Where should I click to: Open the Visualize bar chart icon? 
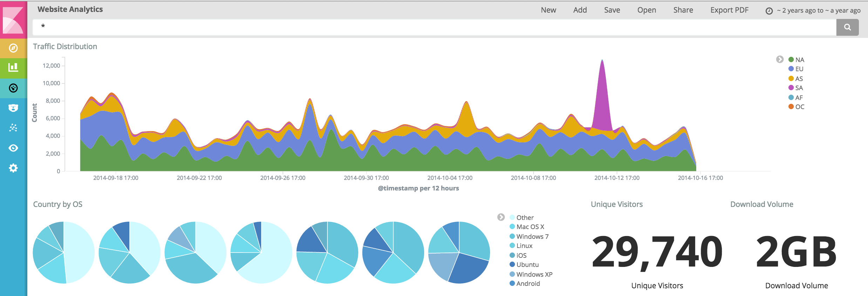pos(13,68)
